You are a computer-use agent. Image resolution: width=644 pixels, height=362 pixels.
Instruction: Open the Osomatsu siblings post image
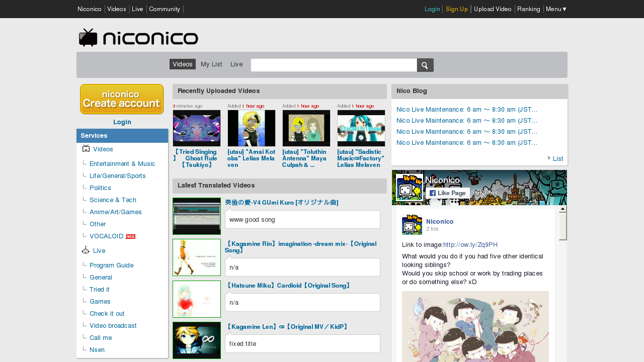[x=475, y=326]
